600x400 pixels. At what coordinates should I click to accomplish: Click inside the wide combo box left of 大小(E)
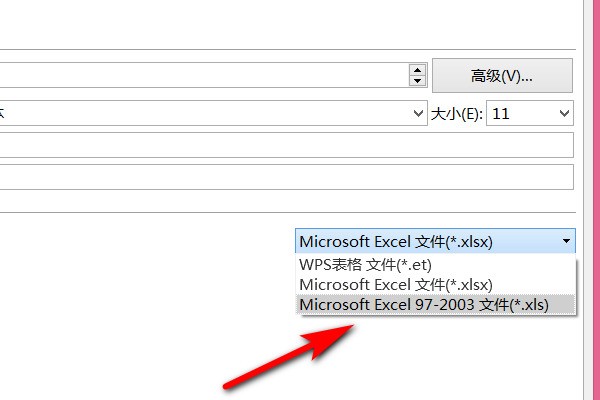[x=200, y=114]
